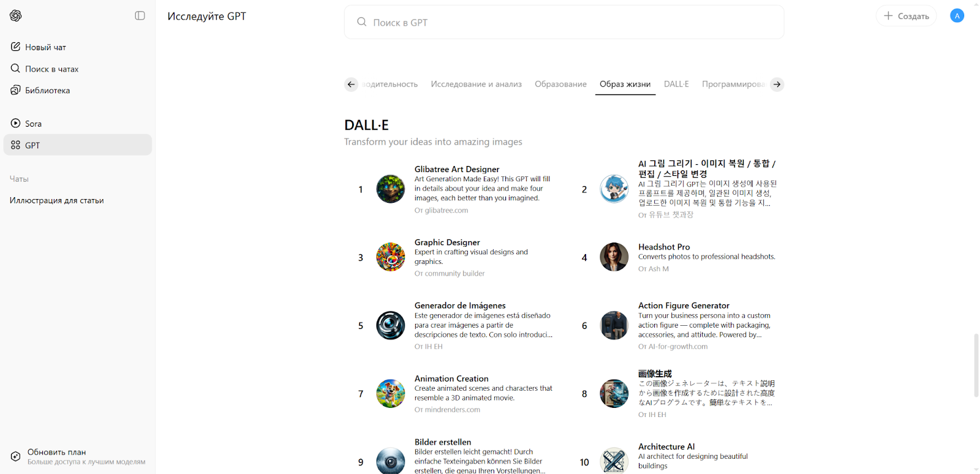The width and height of the screenshot is (980, 474).
Task: Click the Action Figure Generator avatar
Action: pos(614,326)
